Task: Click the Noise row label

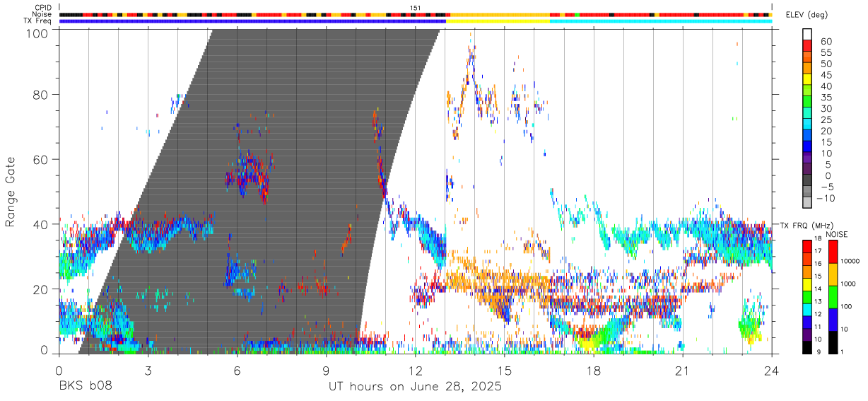Action: pos(43,14)
